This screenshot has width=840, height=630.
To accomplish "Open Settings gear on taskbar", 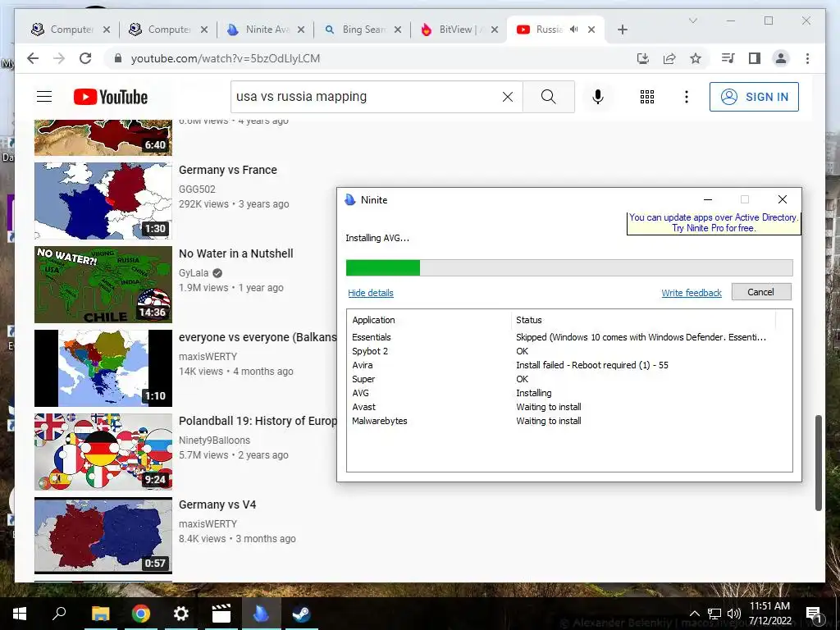I will tap(181, 614).
